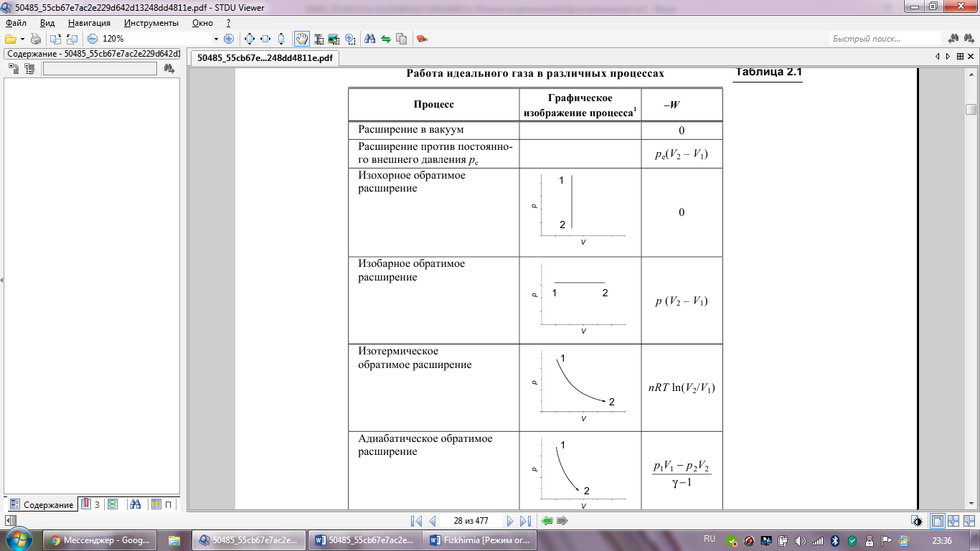
Task: Fit the page to window height
Action: pos(281,39)
